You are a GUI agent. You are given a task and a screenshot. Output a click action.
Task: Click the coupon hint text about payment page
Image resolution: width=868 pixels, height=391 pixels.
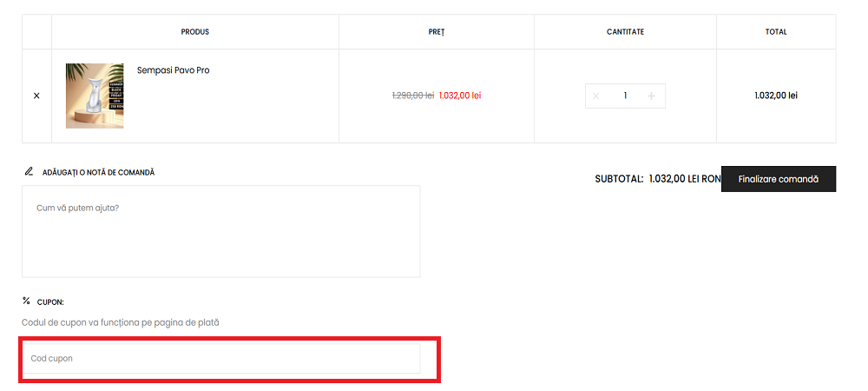[121, 322]
